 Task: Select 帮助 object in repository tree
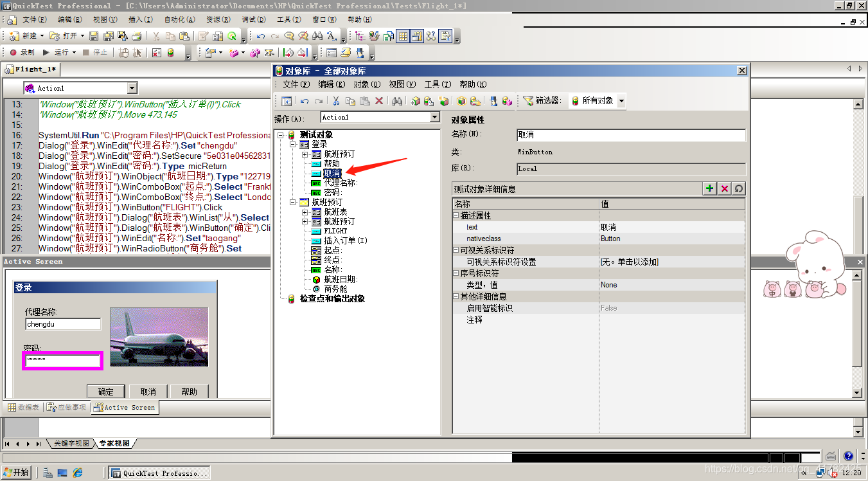[332, 163]
